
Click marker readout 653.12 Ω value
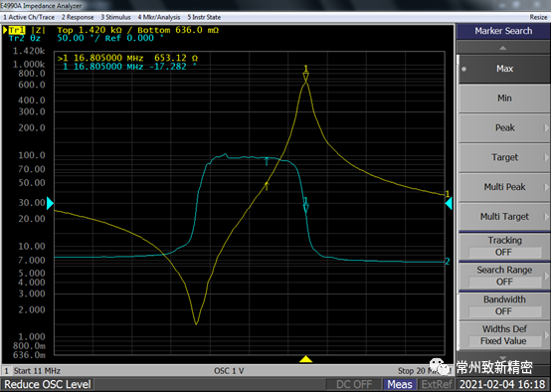click(176, 58)
